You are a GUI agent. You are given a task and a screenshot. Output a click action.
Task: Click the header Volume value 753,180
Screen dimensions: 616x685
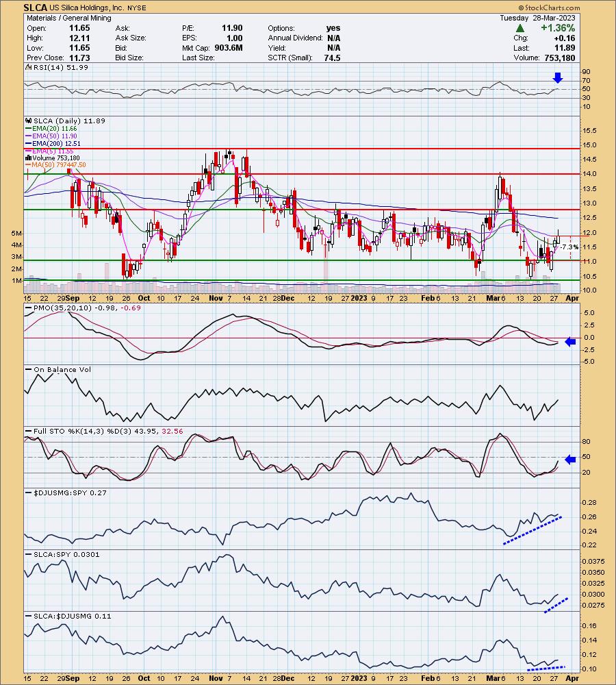pos(560,58)
